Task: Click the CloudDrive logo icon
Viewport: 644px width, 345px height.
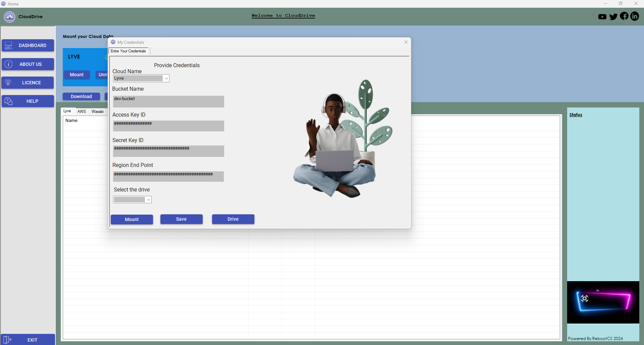Action: 9,17
